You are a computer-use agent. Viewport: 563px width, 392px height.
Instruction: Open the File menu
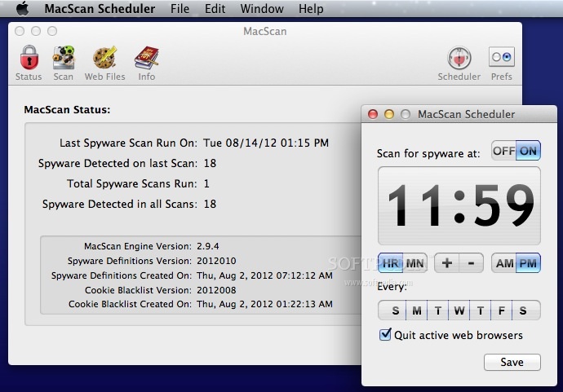click(x=180, y=8)
